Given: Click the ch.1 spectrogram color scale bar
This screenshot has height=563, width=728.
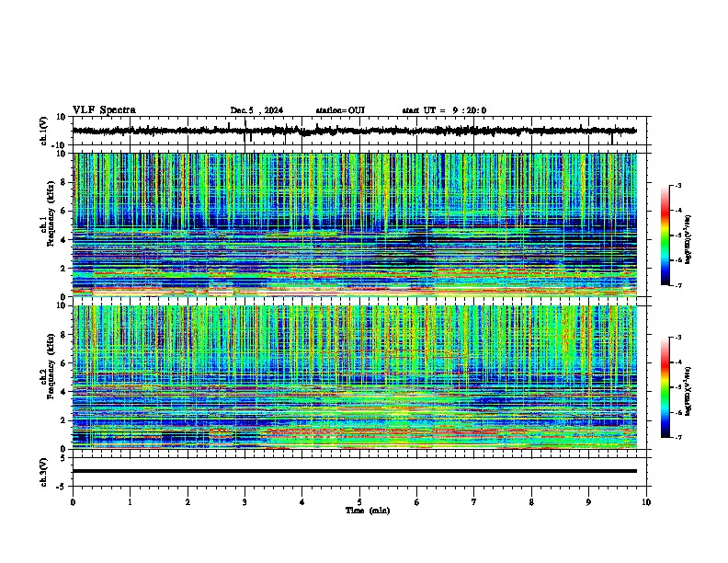Looking at the screenshot, I should coord(665,236).
